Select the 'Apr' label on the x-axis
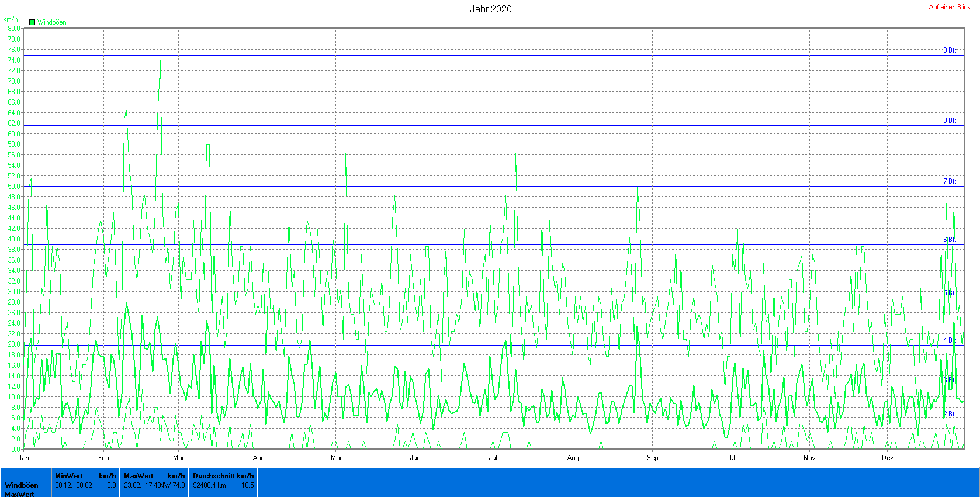 (x=258, y=458)
